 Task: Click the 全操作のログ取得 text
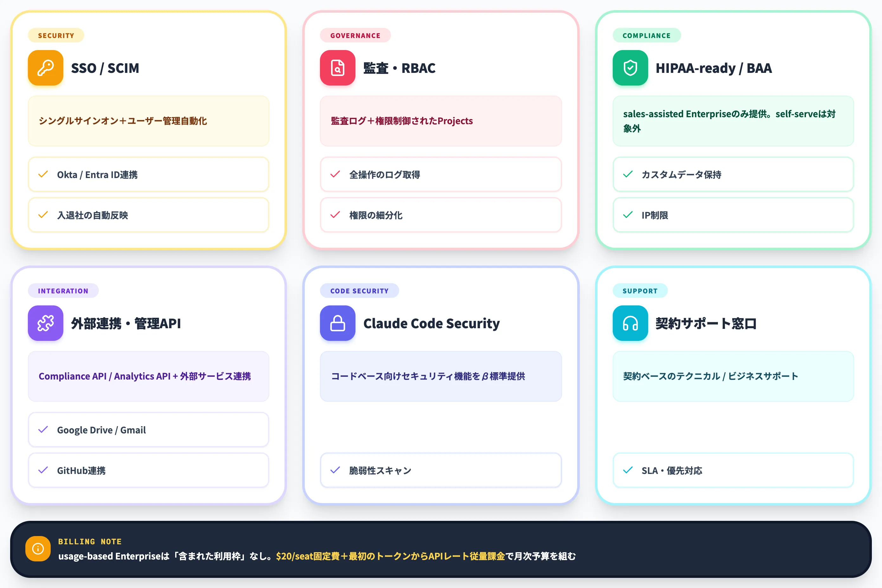[384, 175]
